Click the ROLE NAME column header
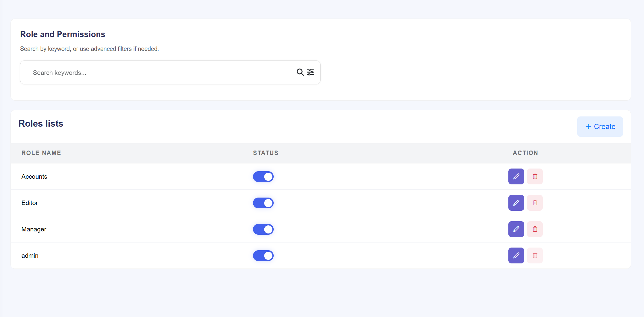Screen dimensions: 644x317 click(41, 153)
